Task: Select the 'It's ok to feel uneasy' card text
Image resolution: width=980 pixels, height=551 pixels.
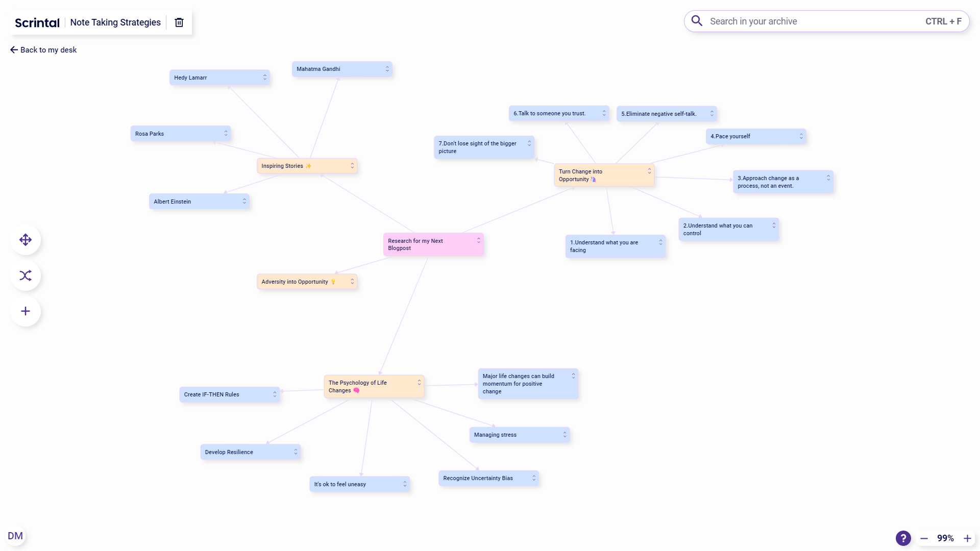Action: pyautogui.click(x=340, y=484)
